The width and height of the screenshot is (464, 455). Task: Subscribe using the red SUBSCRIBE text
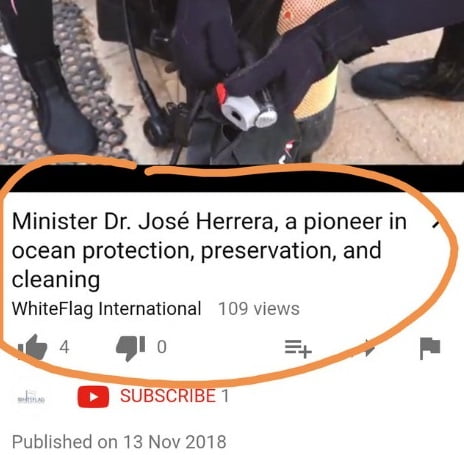(x=168, y=396)
